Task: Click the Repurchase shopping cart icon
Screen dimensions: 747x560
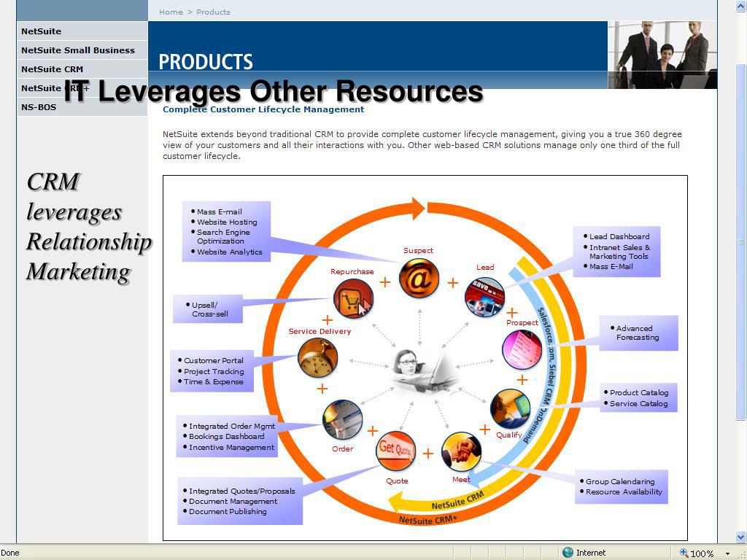Action: [x=353, y=299]
